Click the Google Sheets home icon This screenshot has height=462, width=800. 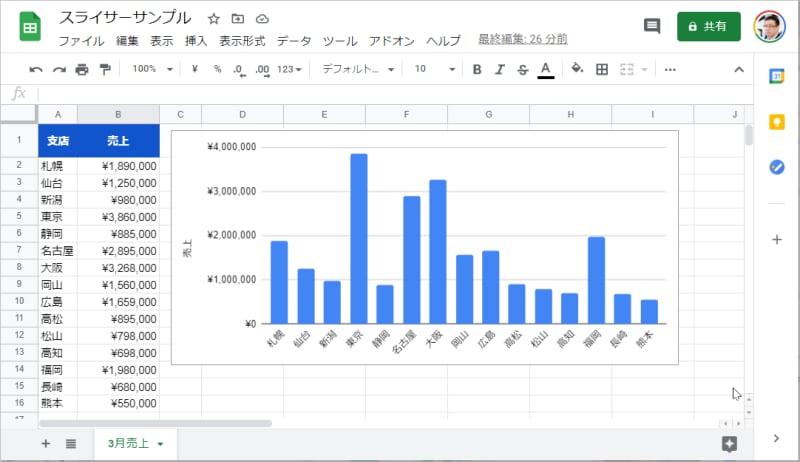[30, 27]
